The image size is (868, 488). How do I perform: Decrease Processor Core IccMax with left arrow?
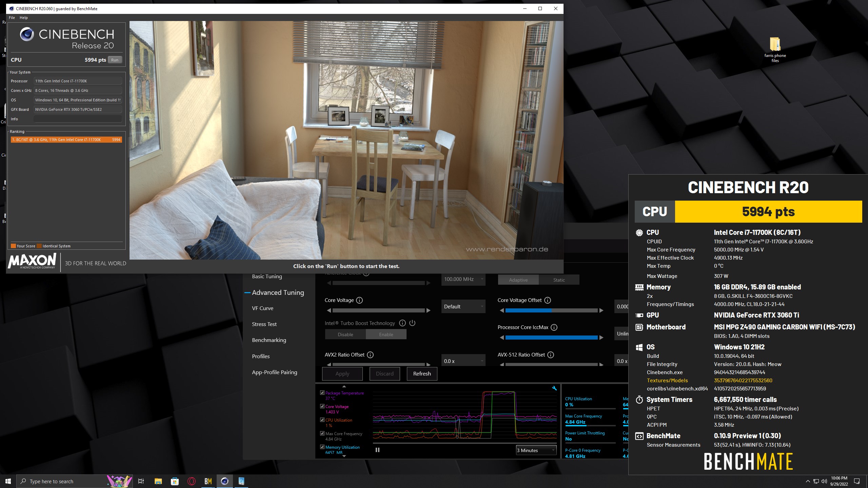coord(502,338)
